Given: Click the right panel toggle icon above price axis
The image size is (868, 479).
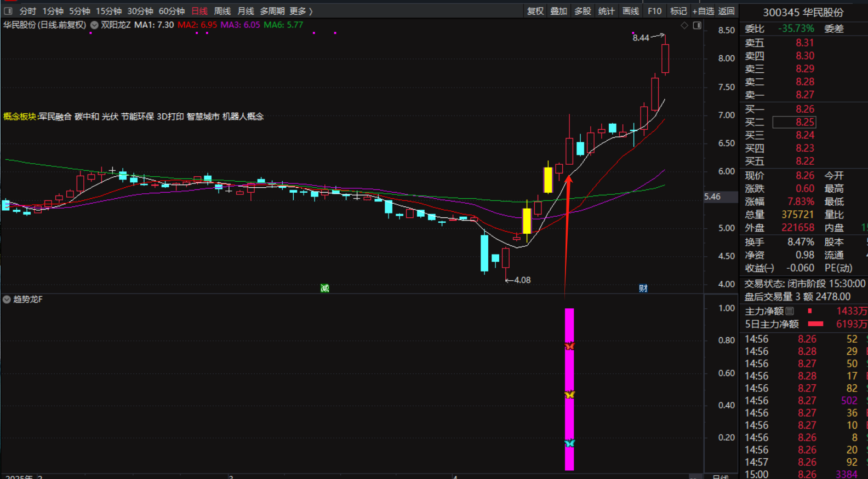Looking at the screenshot, I should (697, 25).
